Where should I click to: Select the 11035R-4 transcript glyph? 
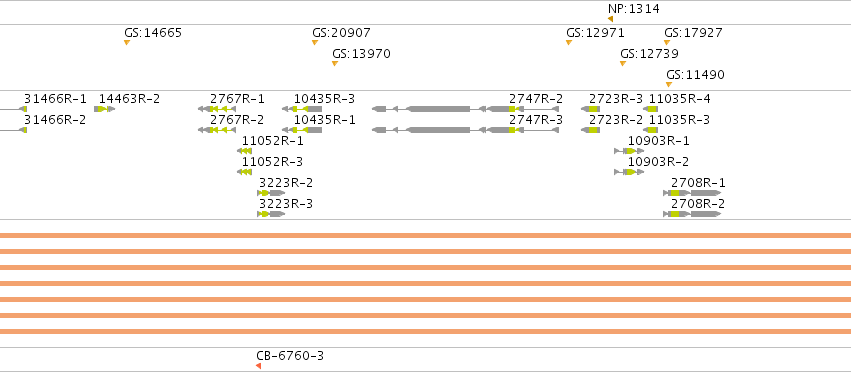pos(650,109)
